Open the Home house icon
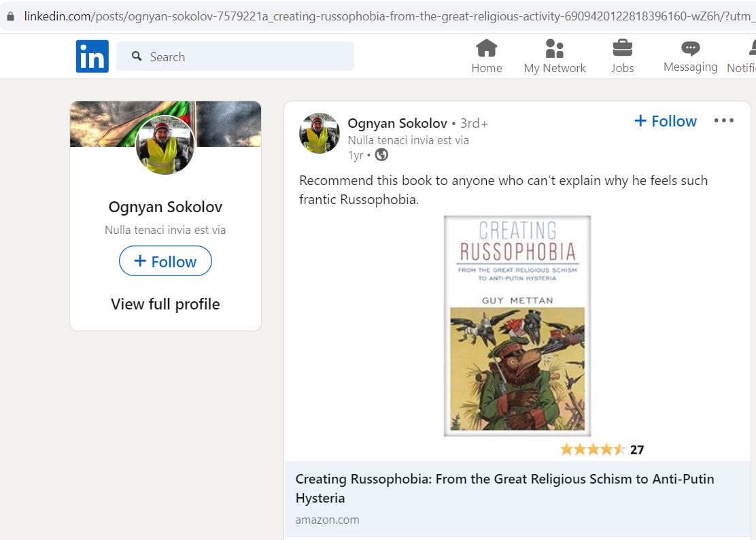Screen dimensions: 756x540 point(487,48)
